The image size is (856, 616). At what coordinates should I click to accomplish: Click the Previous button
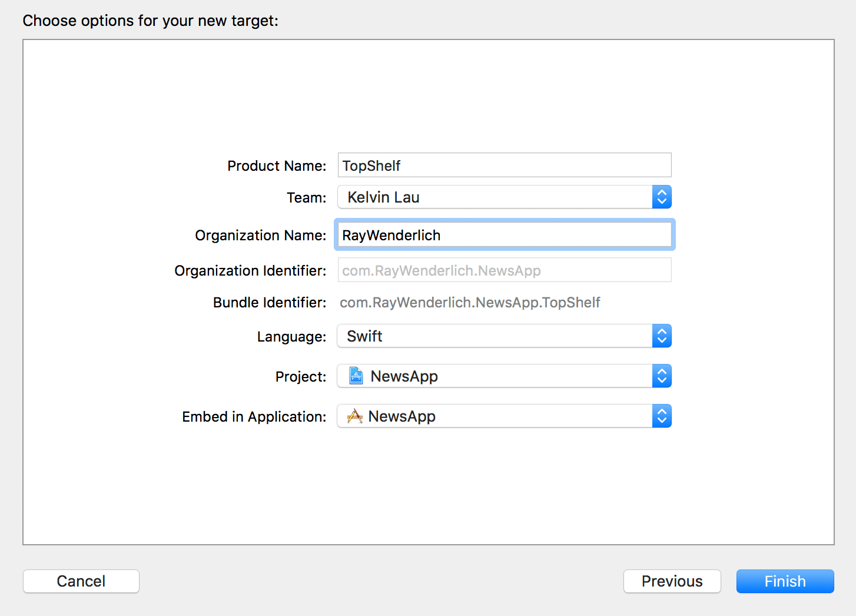(x=672, y=581)
